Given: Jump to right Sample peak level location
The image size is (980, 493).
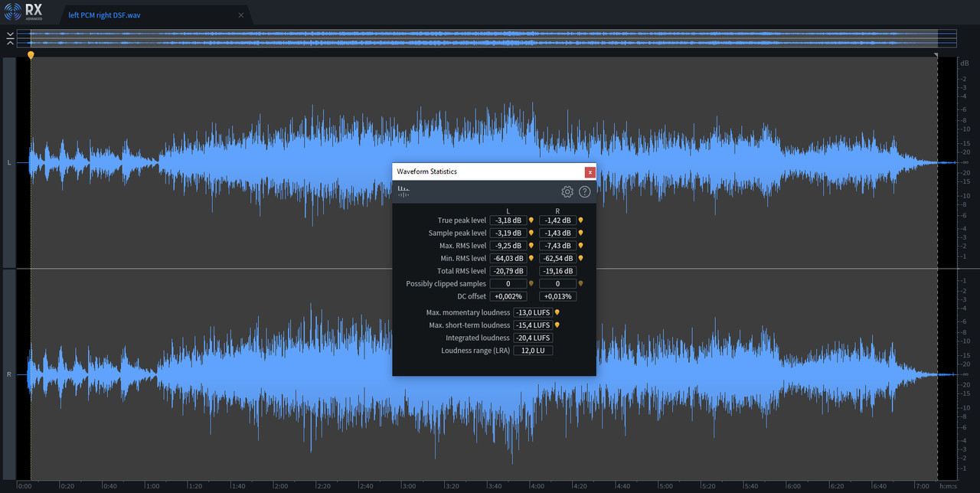Looking at the screenshot, I should pyautogui.click(x=581, y=233).
